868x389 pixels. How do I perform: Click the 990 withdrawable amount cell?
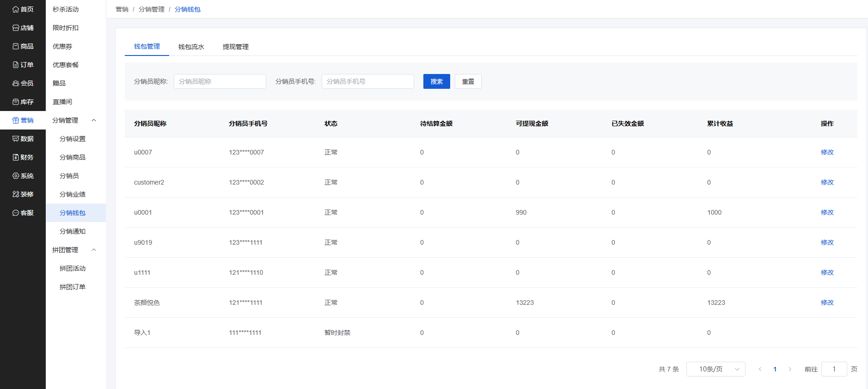521,212
